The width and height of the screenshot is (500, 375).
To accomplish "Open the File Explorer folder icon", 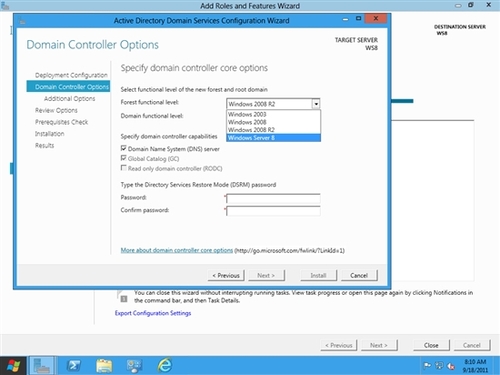I will pyautogui.click(x=104, y=366).
